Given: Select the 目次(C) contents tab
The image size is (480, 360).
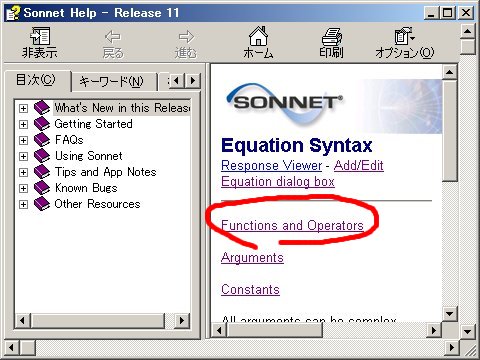Looking at the screenshot, I should coord(36,80).
